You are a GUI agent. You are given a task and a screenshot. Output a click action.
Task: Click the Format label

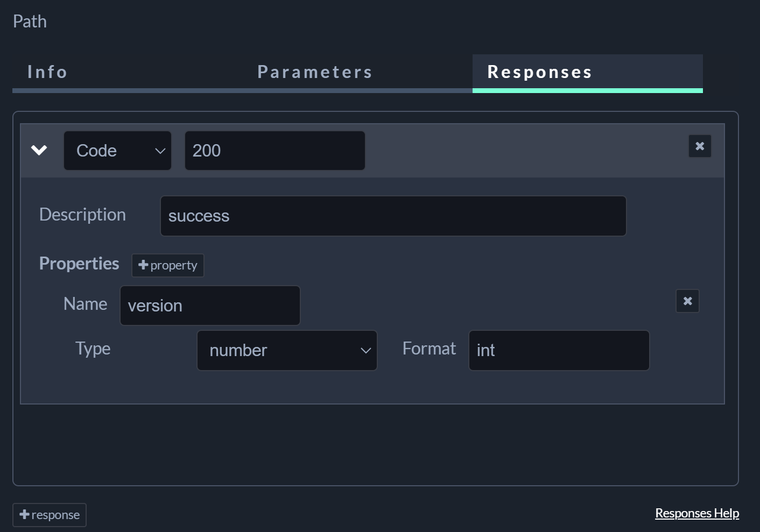(429, 349)
